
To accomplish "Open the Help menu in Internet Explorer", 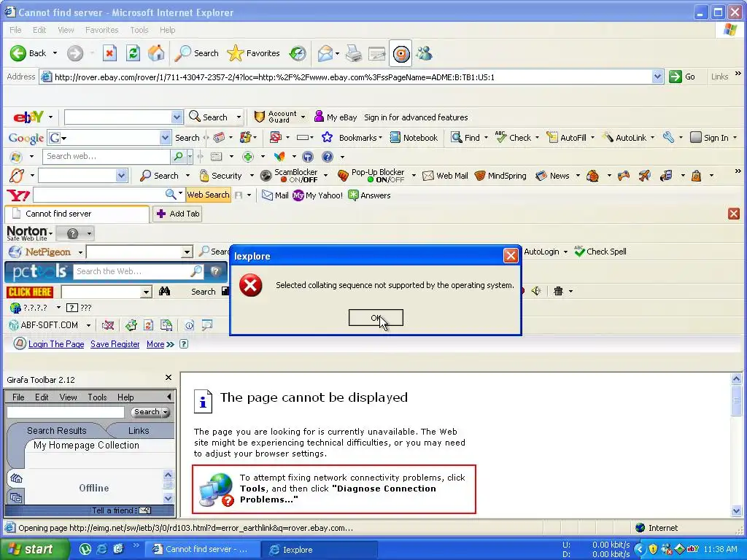I will 167,30.
